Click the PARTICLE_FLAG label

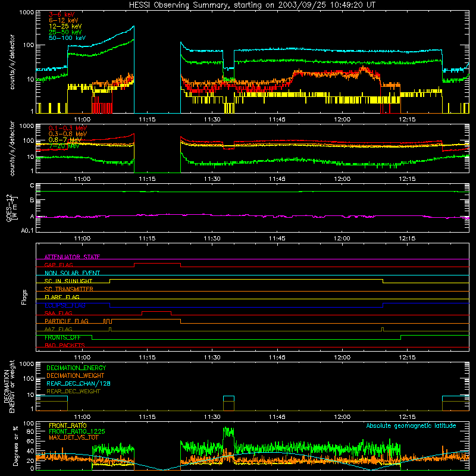click(x=67, y=321)
